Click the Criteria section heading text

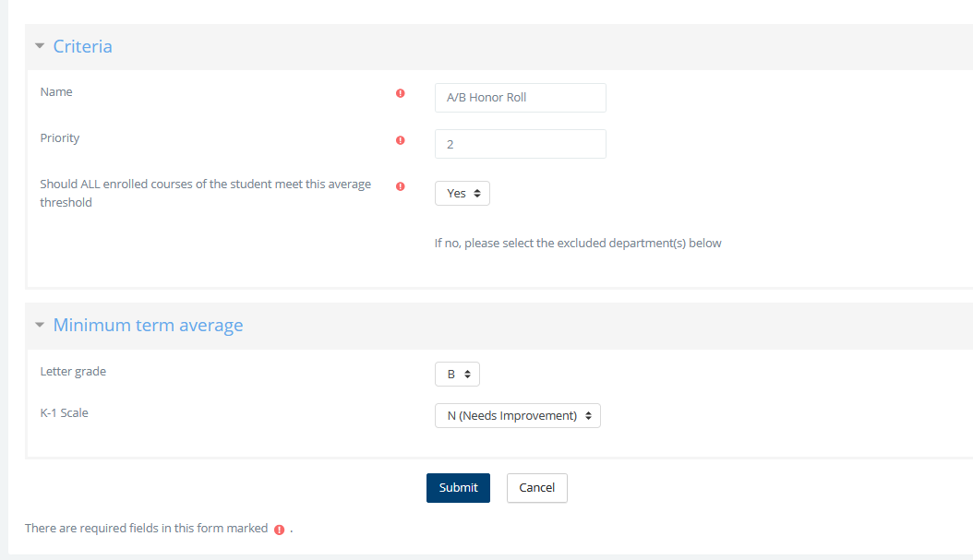83,46
